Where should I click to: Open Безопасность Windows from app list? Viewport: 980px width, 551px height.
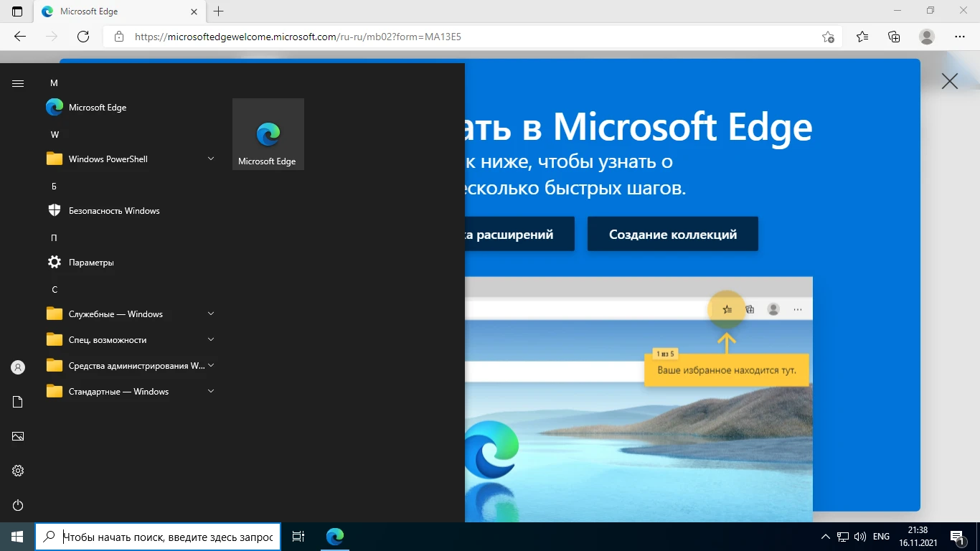(x=113, y=210)
